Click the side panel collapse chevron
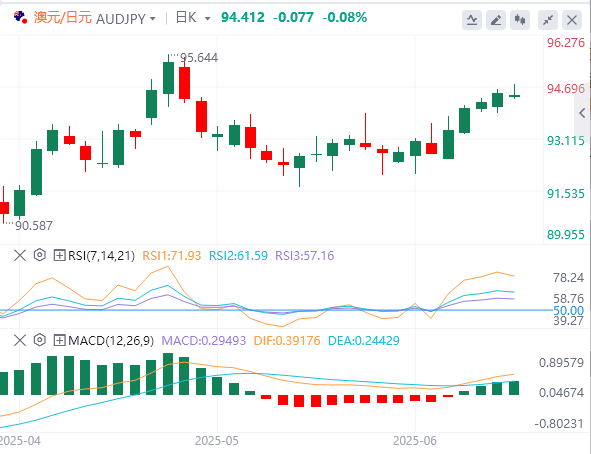The image size is (591, 454). [582, 113]
